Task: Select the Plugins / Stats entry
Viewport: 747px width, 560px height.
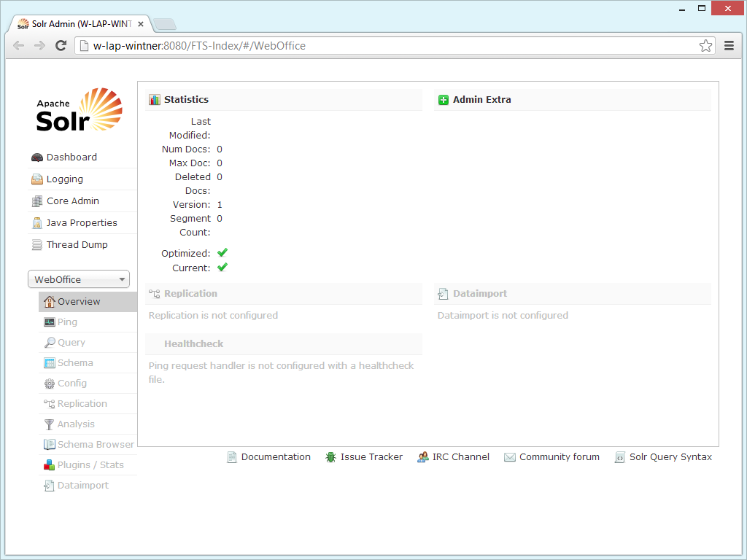Action: tap(48, 464)
